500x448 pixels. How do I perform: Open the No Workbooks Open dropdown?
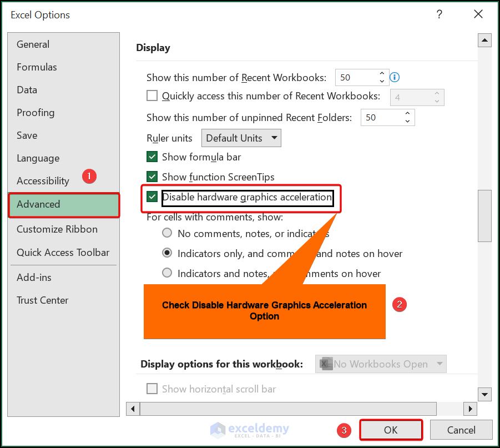click(x=381, y=364)
